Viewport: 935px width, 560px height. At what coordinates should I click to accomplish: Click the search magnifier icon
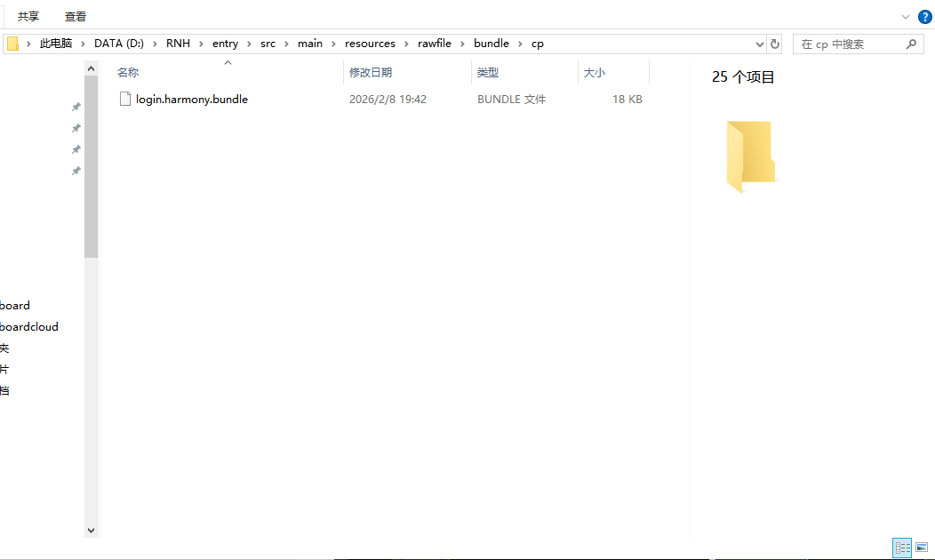(910, 44)
